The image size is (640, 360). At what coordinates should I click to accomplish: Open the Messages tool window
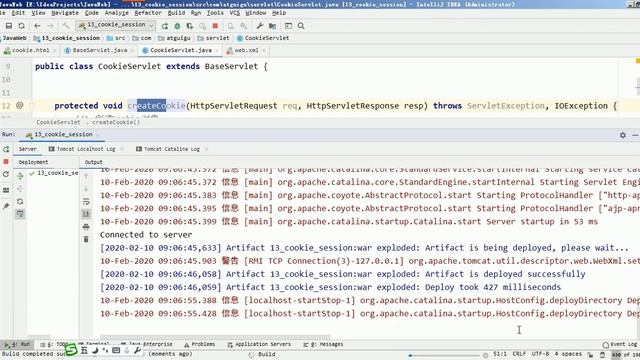[323, 344]
